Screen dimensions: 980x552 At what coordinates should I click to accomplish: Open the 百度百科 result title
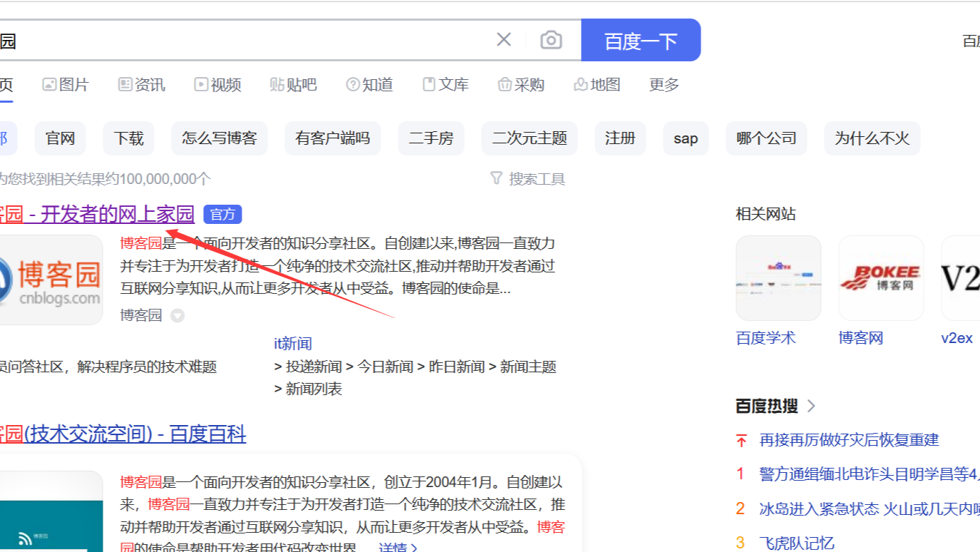(123, 434)
